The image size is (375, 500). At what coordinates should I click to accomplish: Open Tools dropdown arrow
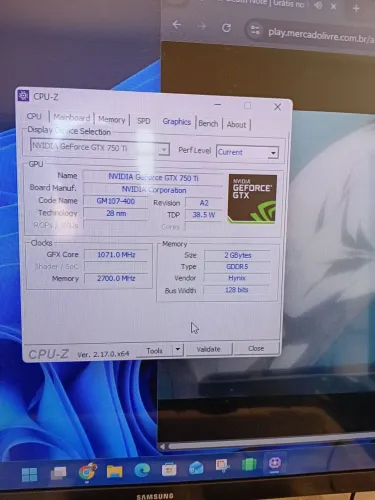(x=178, y=349)
